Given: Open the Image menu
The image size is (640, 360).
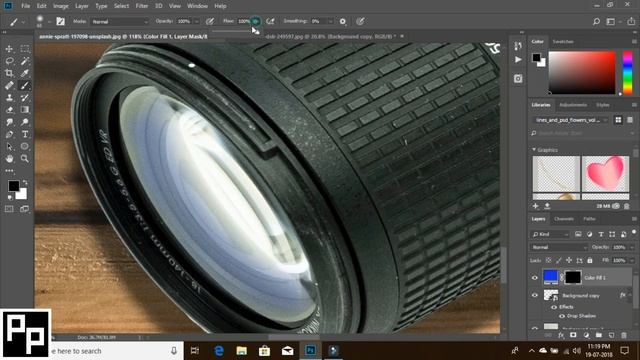Looking at the screenshot, I should pos(60,6).
